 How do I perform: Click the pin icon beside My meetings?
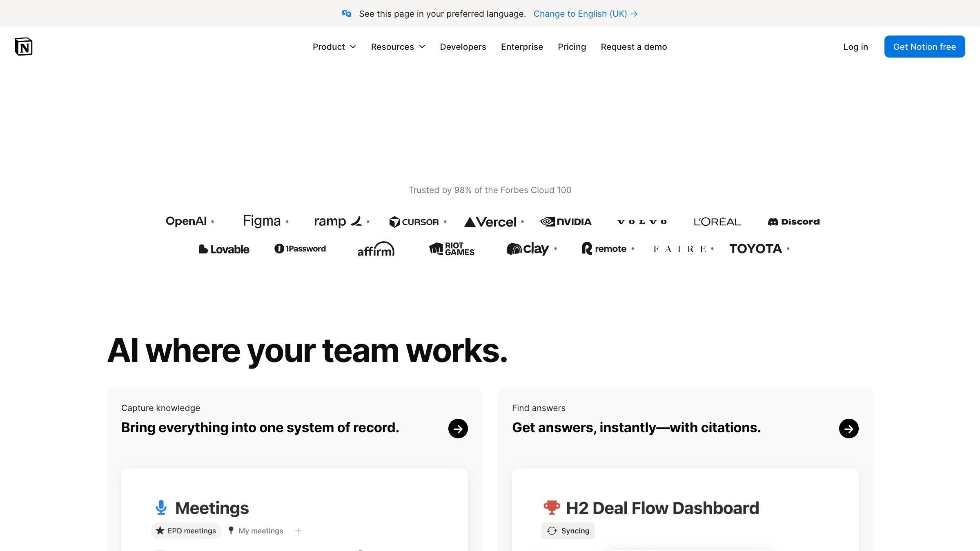(x=231, y=531)
